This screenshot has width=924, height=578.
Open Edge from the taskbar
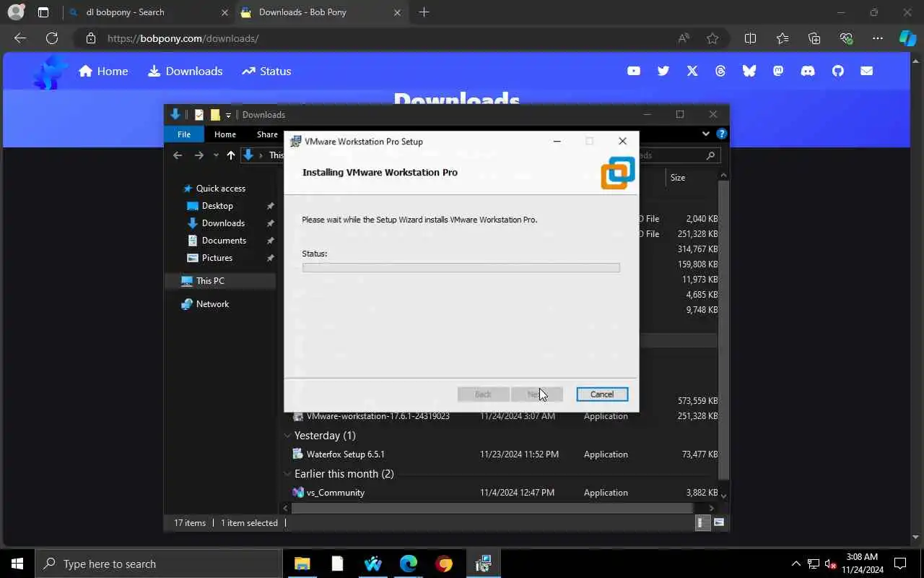(x=409, y=564)
